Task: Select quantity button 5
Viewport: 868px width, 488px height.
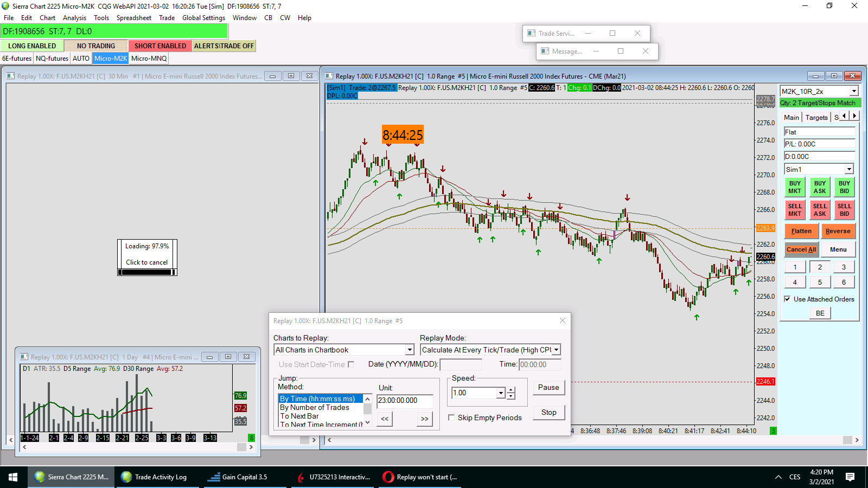Action: click(x=820, y=282)
